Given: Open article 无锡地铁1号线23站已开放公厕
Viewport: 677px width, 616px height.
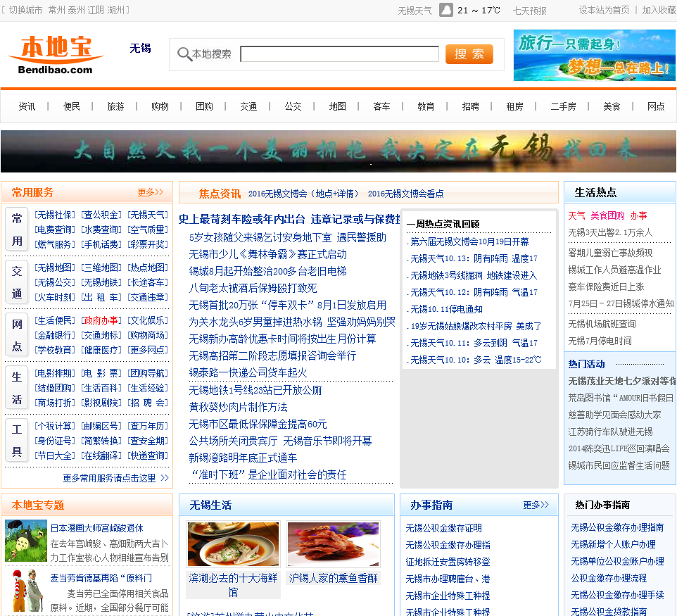Looking at the screenshot, I should tap(255, 390).
